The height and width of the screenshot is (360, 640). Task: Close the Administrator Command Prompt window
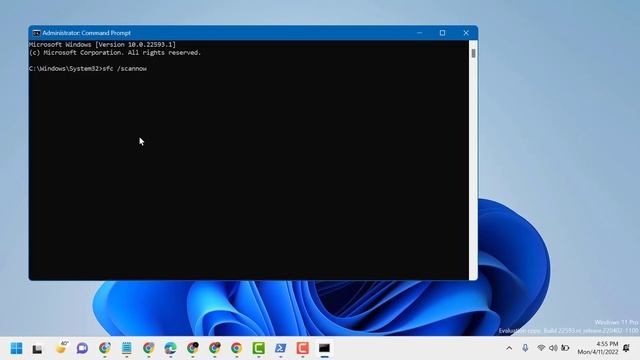pos(466,33)
